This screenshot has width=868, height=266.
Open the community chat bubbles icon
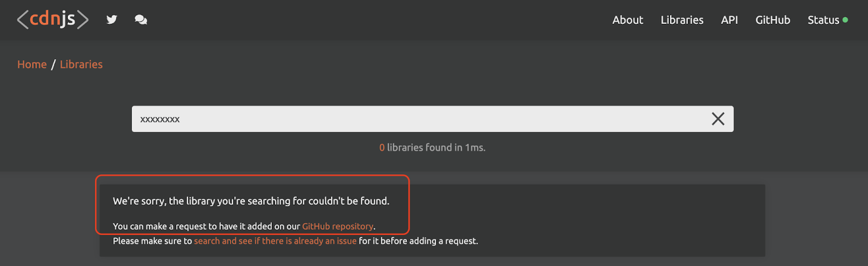pos(141,20)
